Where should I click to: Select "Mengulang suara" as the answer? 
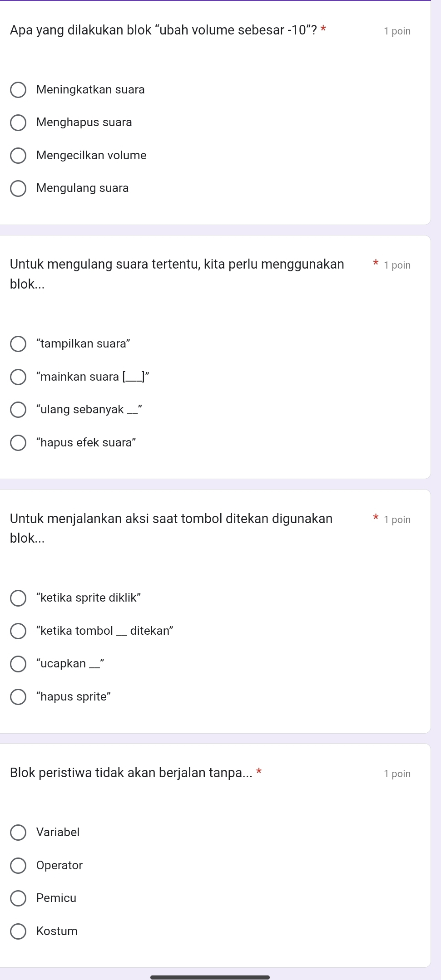18,188
